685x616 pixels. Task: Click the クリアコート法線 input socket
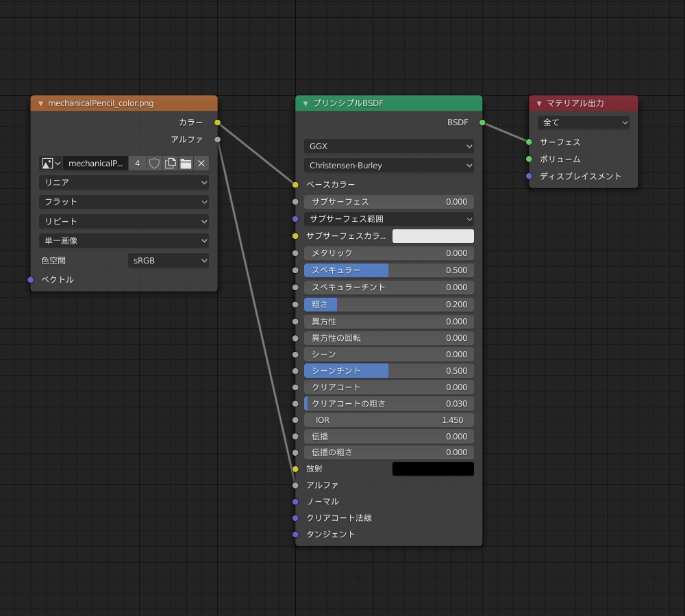pos(295,518)
